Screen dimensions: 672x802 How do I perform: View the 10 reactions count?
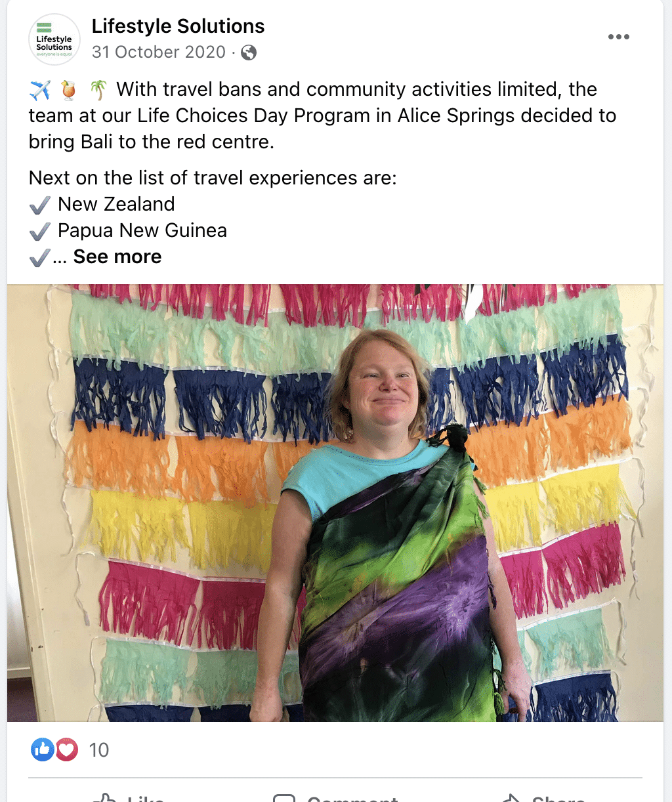coord(99,750)
